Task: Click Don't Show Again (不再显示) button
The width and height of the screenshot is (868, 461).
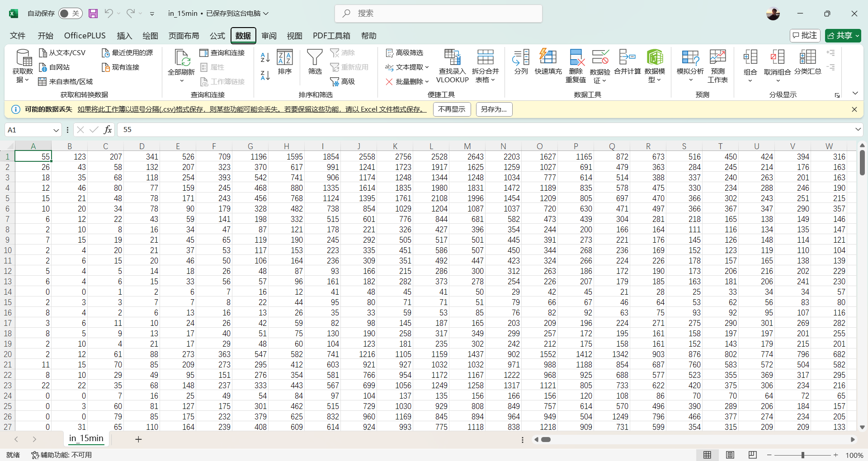Action: [452, 109]
